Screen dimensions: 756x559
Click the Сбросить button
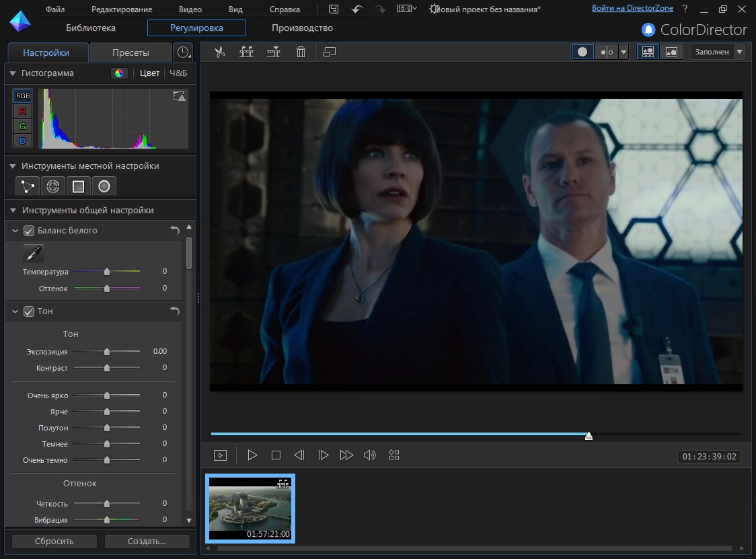[x=54, y=541]
